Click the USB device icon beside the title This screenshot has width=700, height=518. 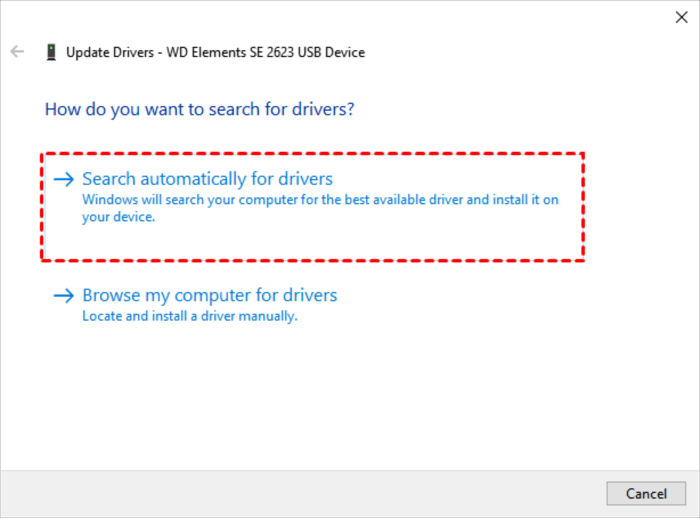51,52
